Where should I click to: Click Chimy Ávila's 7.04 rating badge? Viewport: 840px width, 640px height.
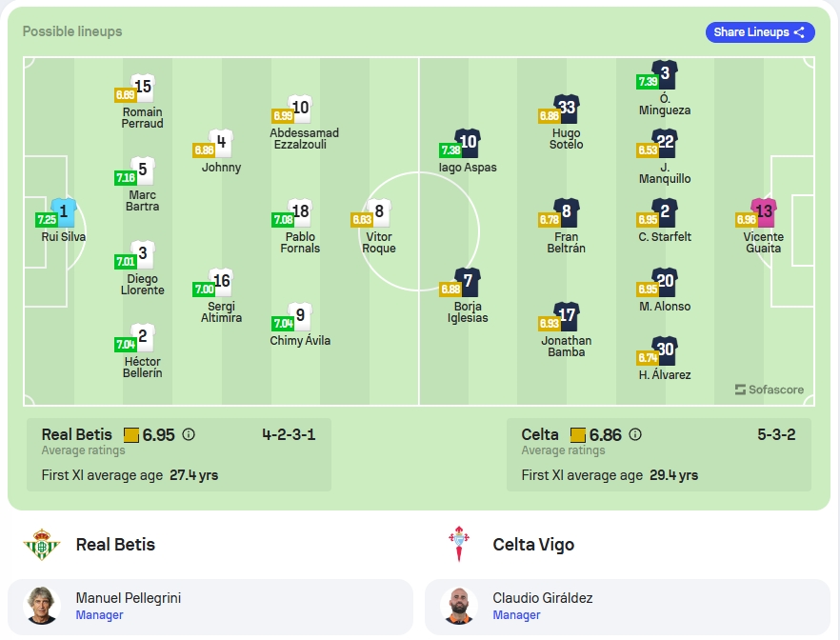point(283,323)
